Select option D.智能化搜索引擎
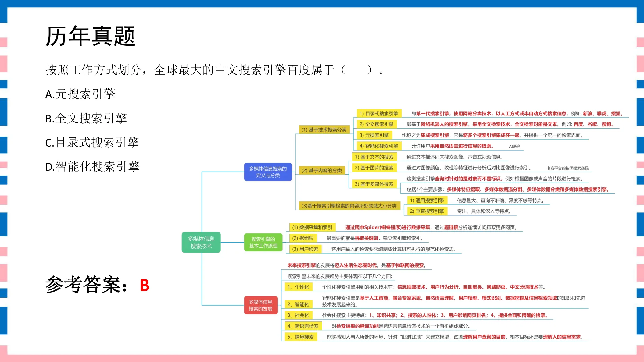The width and height of the screenshot is (644, 362). pyautogui.click(x=92, y=166)
